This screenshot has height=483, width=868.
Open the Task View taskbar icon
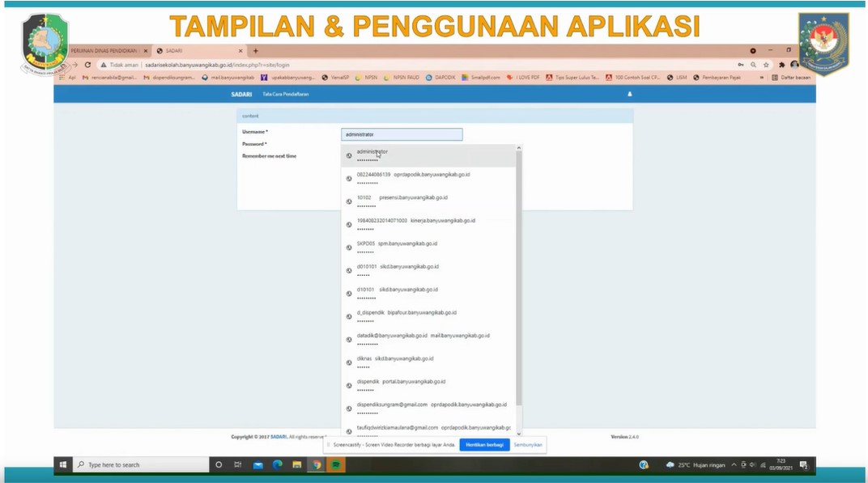[x=238, y=465]
